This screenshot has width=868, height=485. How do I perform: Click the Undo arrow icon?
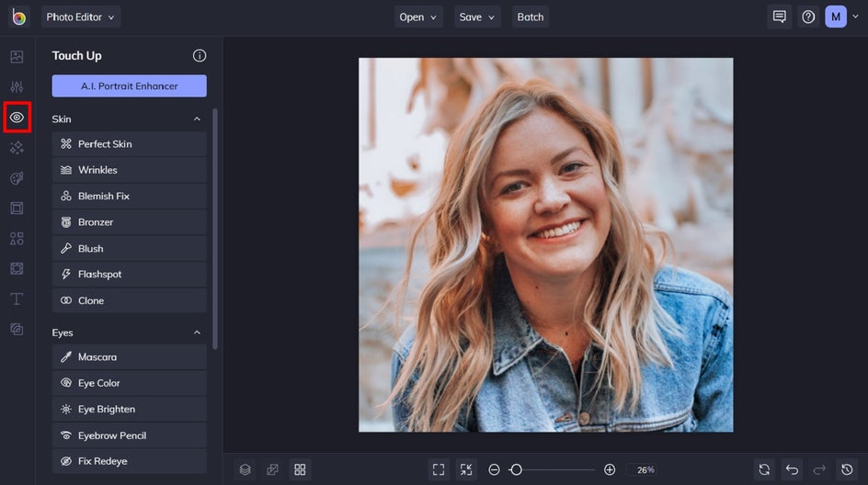[792, 469]
